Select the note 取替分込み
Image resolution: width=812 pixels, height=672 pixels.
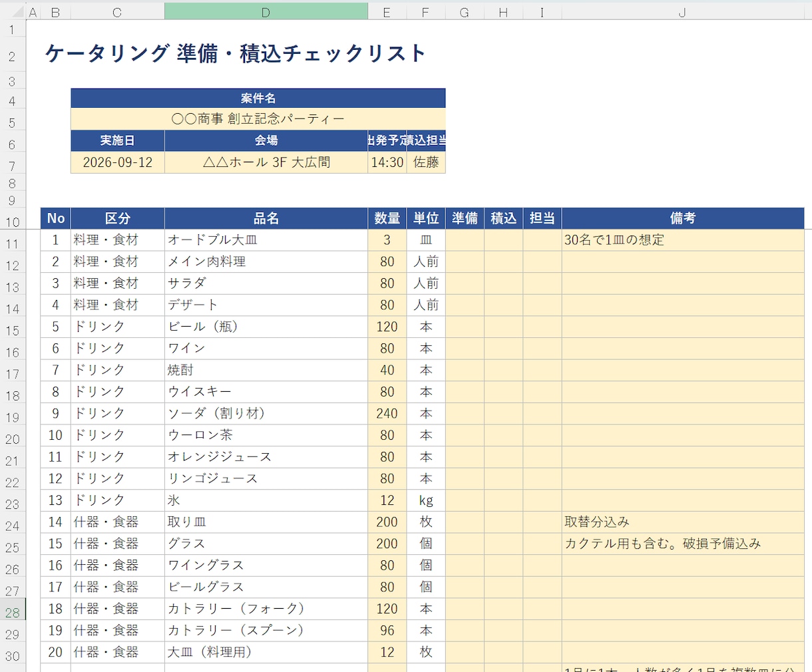coord(684,522)
